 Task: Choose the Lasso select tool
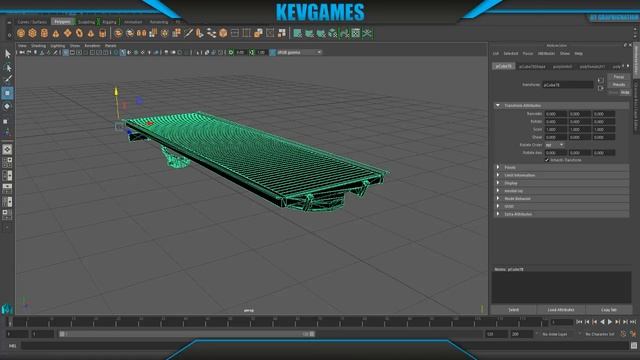coord(7,67)
